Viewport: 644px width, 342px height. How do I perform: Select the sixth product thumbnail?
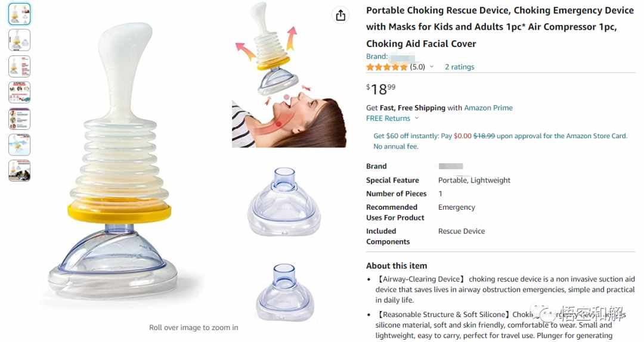pos(19,145)
